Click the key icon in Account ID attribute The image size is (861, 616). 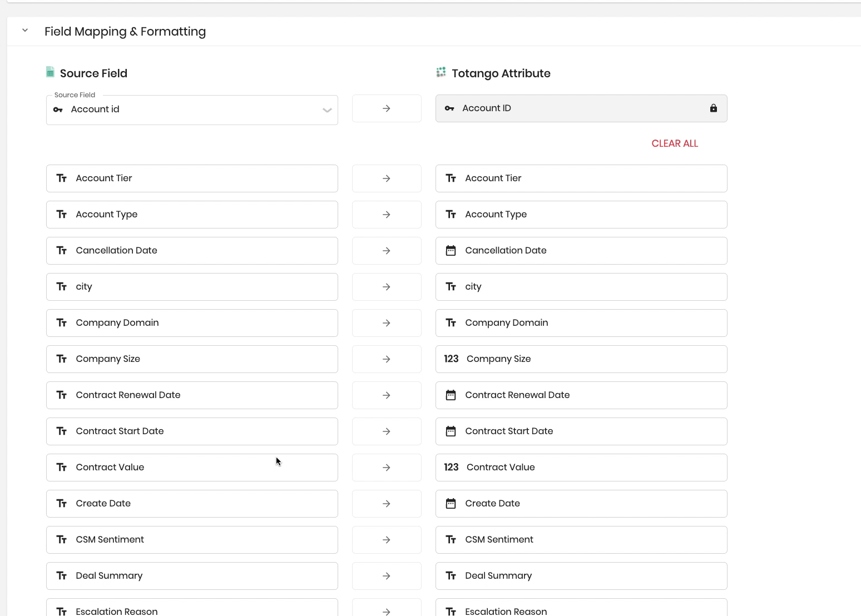(449, 108)
